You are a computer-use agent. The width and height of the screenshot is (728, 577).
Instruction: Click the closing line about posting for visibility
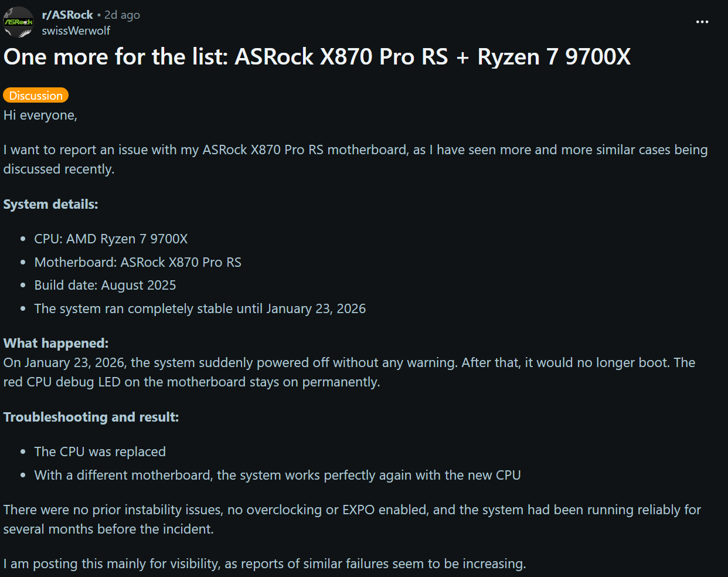(264, 564)
